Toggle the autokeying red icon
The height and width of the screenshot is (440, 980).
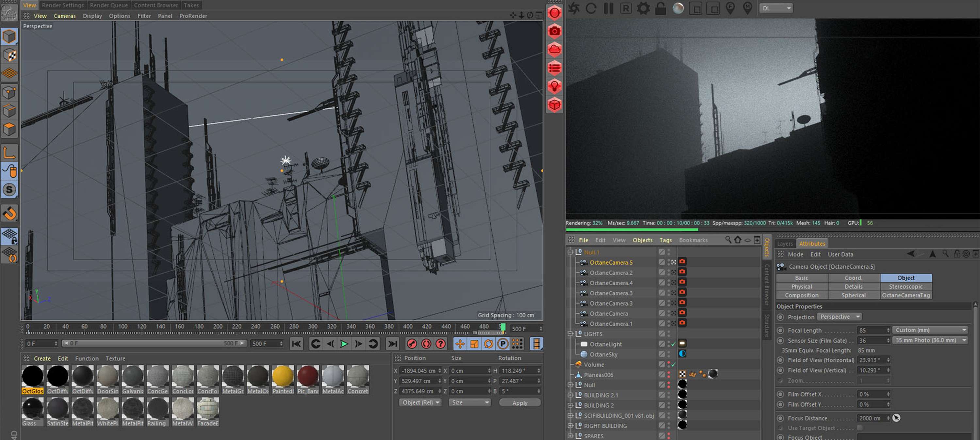[426, 344]
